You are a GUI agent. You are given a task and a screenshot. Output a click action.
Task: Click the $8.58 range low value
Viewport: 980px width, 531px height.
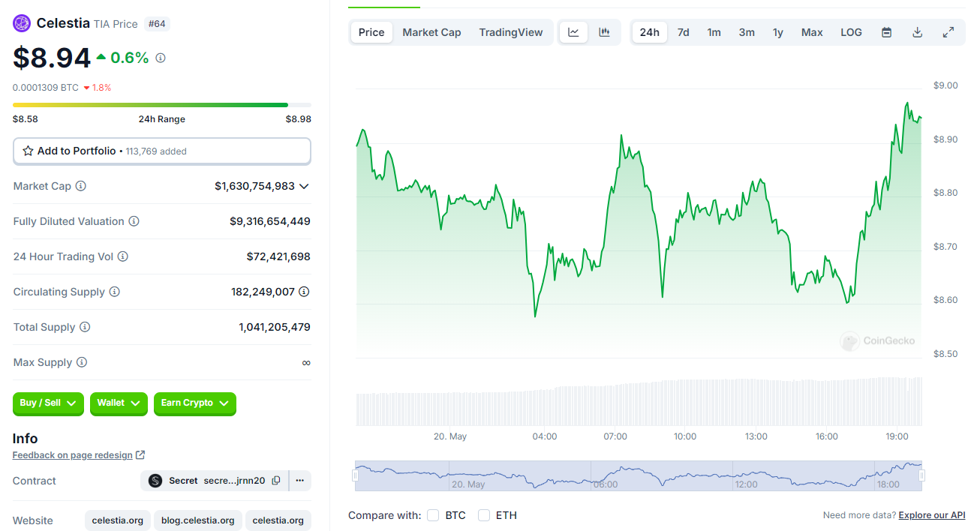(x=26, y=119)
